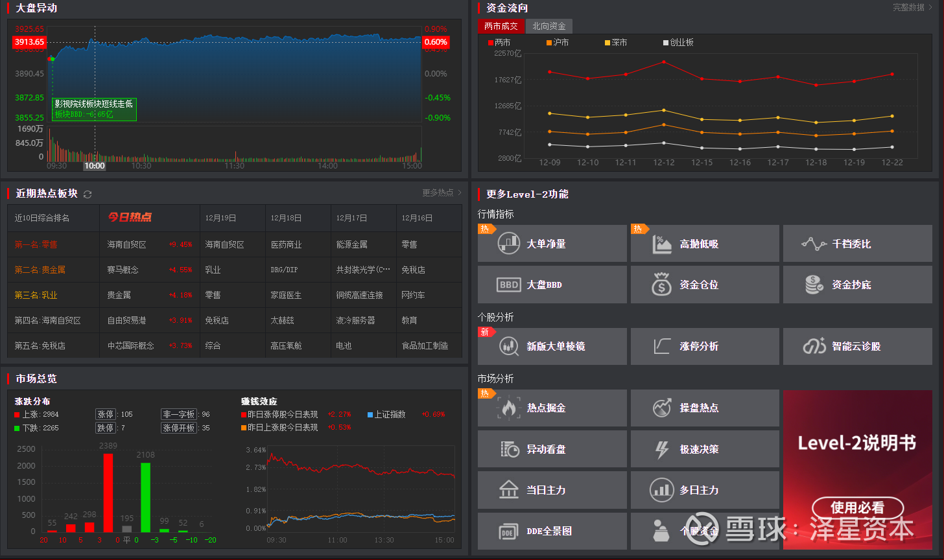This screenshot has width=944, height=560.
Task: Open 新版大单棱镜 magnifier icon
Action: pyautogui.click(x=509, y=346)
